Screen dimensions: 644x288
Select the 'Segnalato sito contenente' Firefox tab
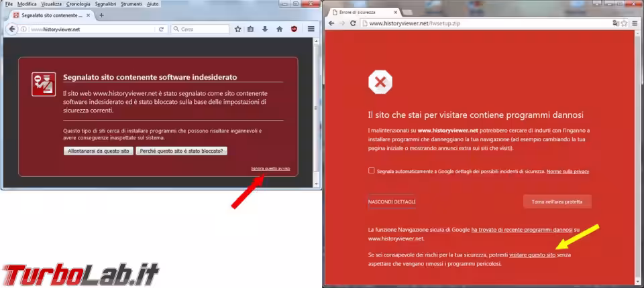tap(53, 15)
